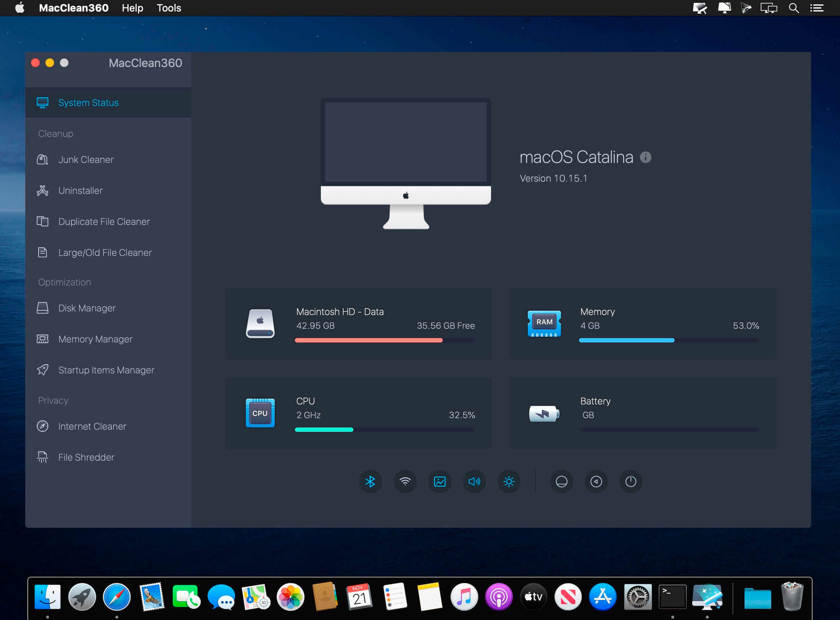The image size is (840, 620).
Task: Select Duplicate File Cleaner
Action: pyautogui.click(x=104, y=222)
